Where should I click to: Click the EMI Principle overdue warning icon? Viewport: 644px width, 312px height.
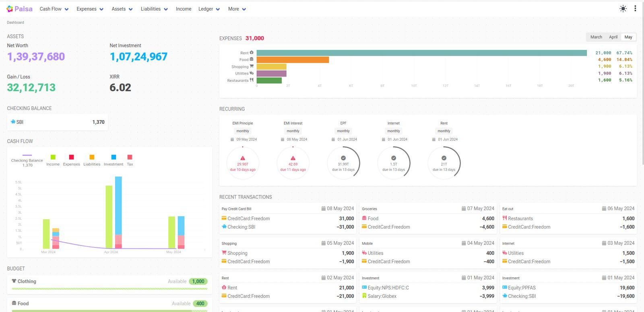click(243, 158)
